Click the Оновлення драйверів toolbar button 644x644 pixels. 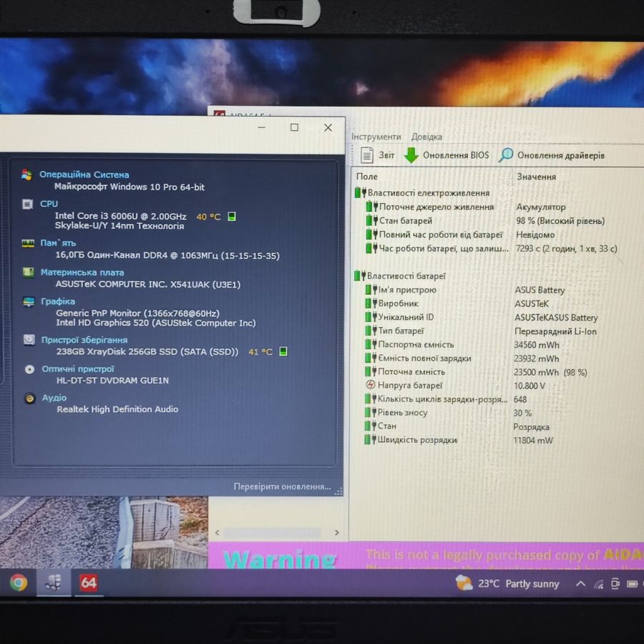(552, 155)
